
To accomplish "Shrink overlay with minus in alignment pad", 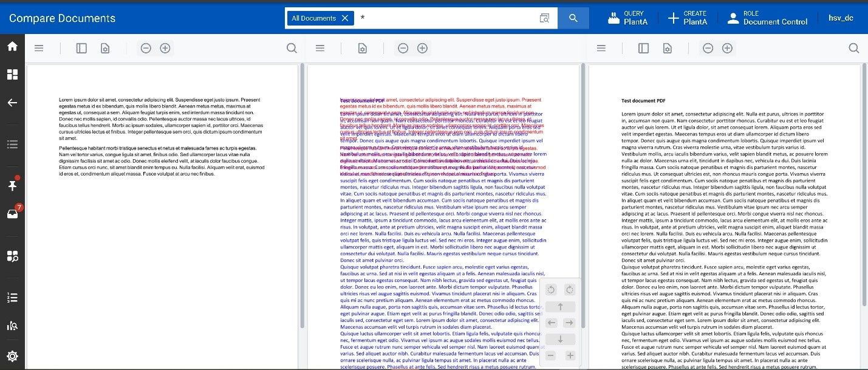I will click(x=551, y=355).
